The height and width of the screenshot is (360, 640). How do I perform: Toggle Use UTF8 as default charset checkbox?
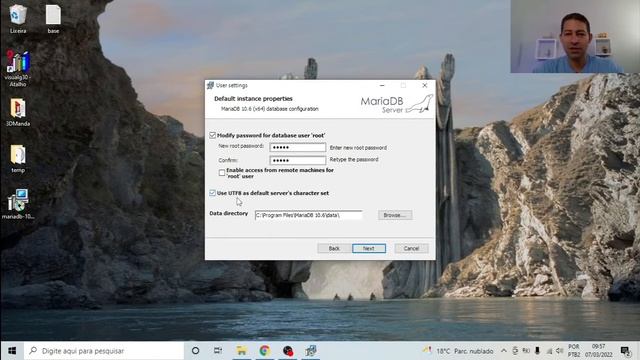click(x=212, y=193)
